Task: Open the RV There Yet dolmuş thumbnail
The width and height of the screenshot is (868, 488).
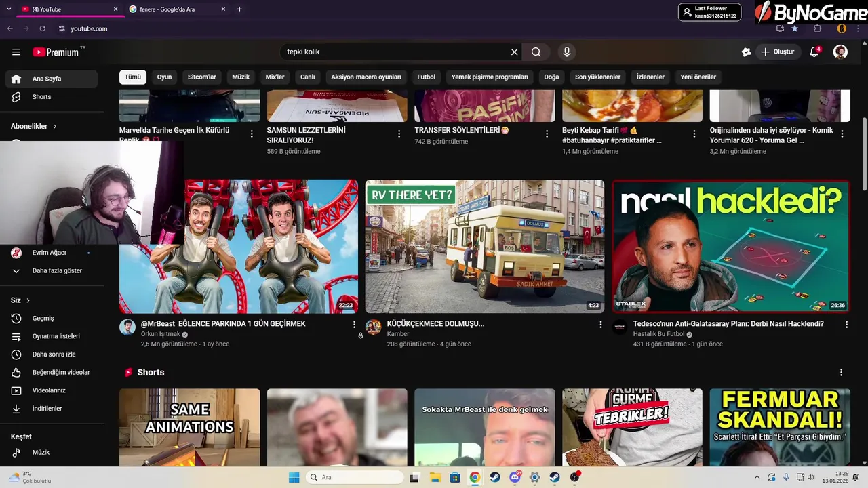Action: (x=485, y=247)
